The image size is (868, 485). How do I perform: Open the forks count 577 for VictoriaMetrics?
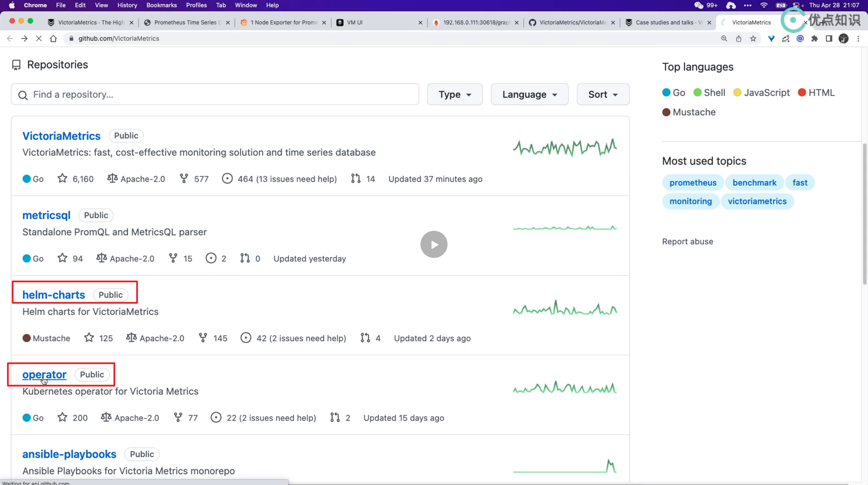click(194, 179)
